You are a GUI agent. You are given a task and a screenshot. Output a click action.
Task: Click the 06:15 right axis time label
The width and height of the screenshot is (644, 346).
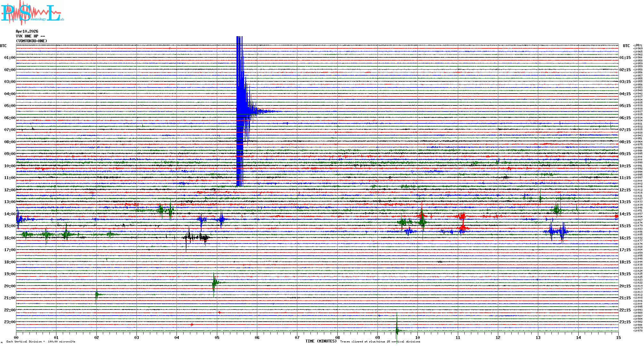pos(625,118)
